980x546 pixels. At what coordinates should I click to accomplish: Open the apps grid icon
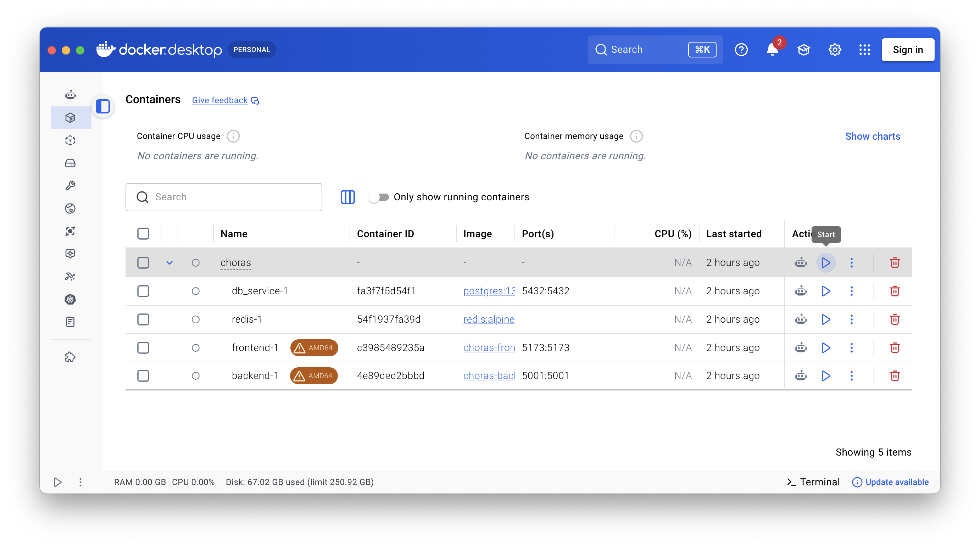click(864, 50)
